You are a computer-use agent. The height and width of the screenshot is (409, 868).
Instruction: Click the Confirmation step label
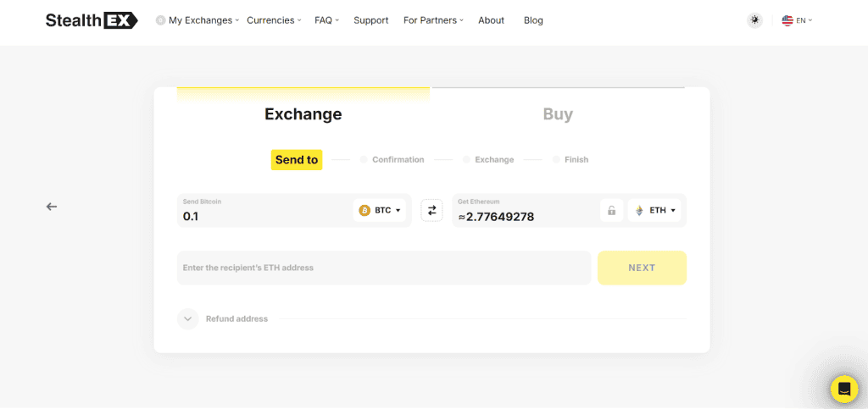[x=398, y=160]
